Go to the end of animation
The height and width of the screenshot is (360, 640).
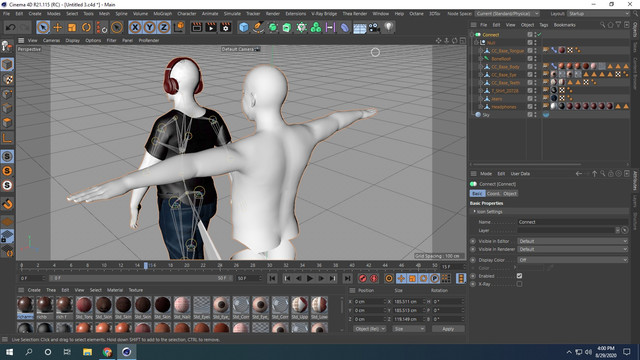tap(347, 278)
